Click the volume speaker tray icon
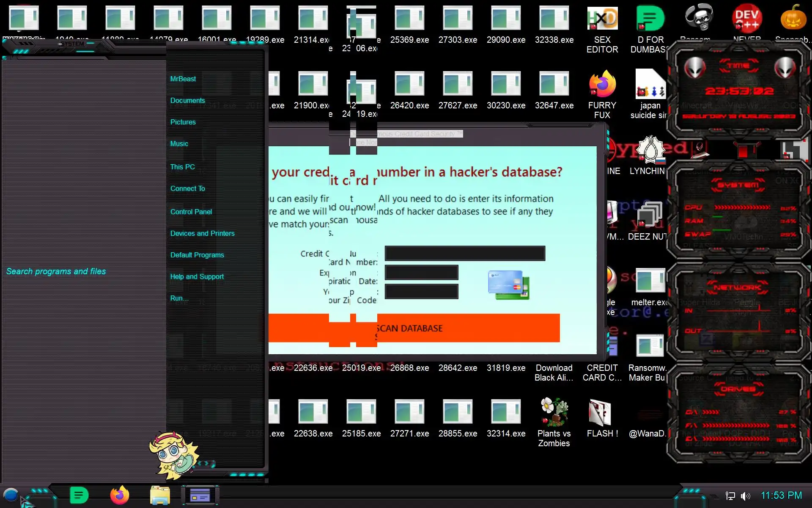This screenshot has height=508, width=812. click(745, 496)
